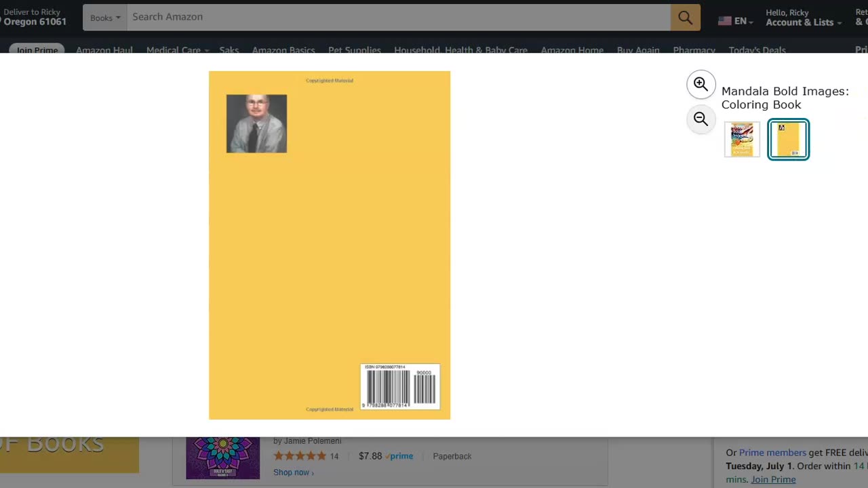Open the Books search category dropdown

pyautogui.click(x=105, y=18)
